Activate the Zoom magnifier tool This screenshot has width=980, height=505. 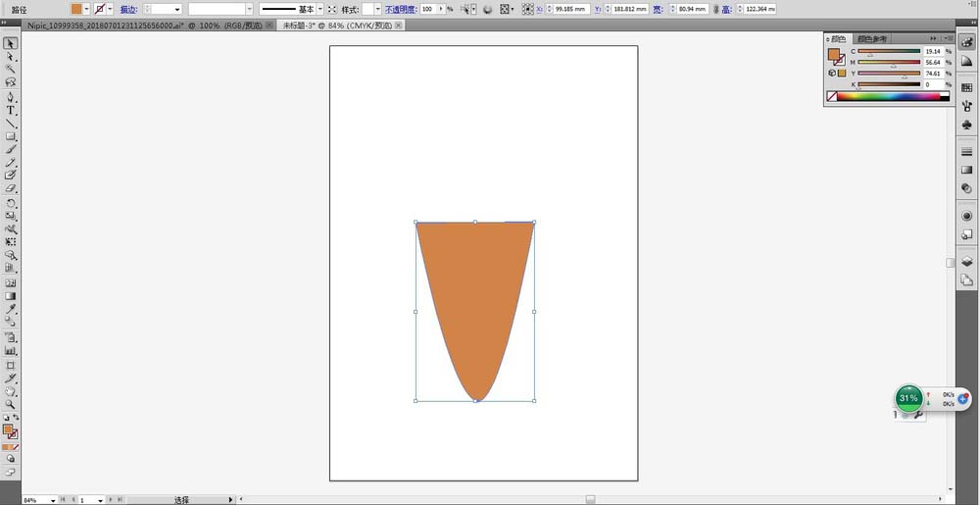tap(11, 404)
